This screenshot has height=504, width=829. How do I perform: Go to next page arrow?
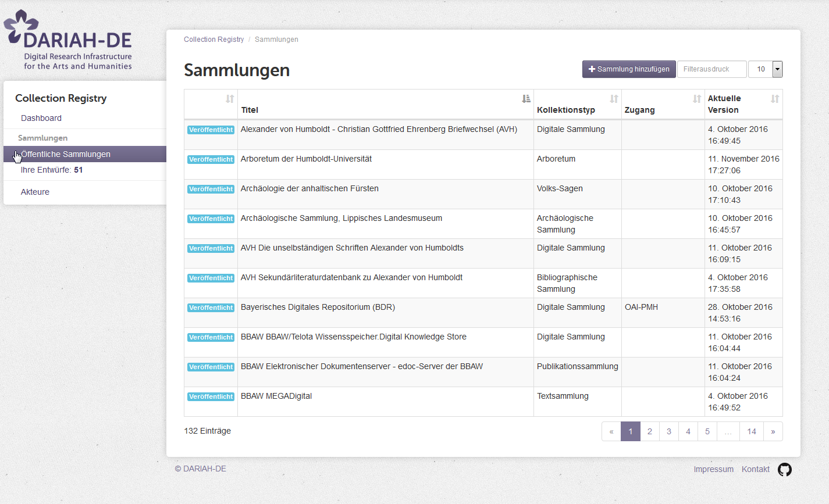(773, 431)
